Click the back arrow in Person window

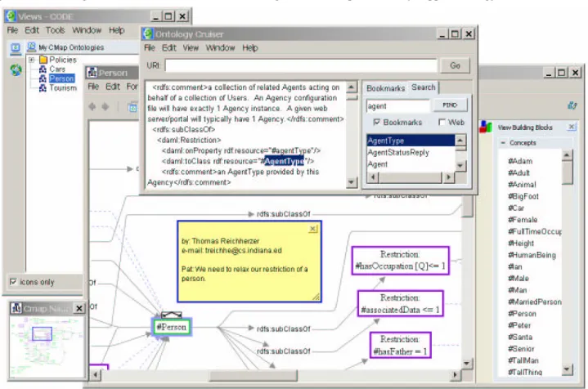(92, 107)
